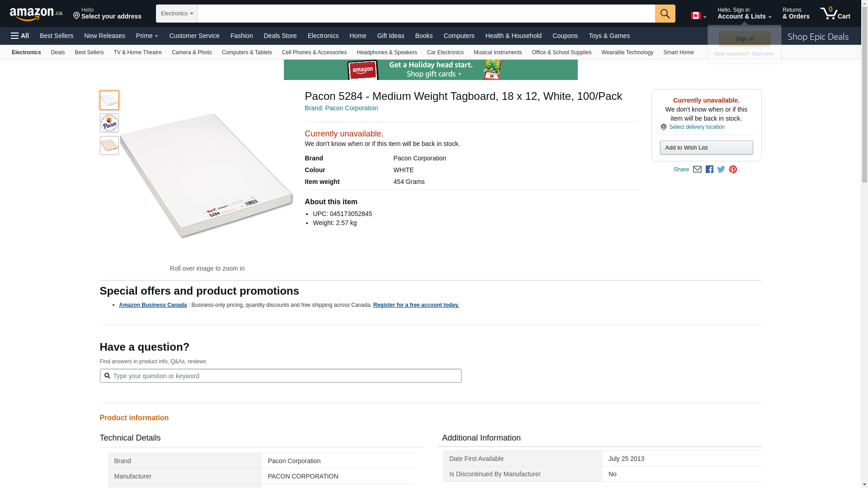Select the Pacon logo thumbnail image

pos(109,123)
